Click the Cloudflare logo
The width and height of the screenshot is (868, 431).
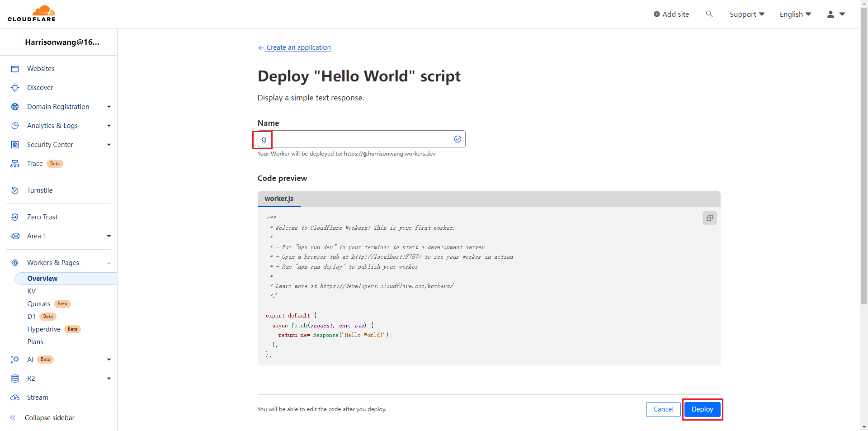(x=32, y=13)
